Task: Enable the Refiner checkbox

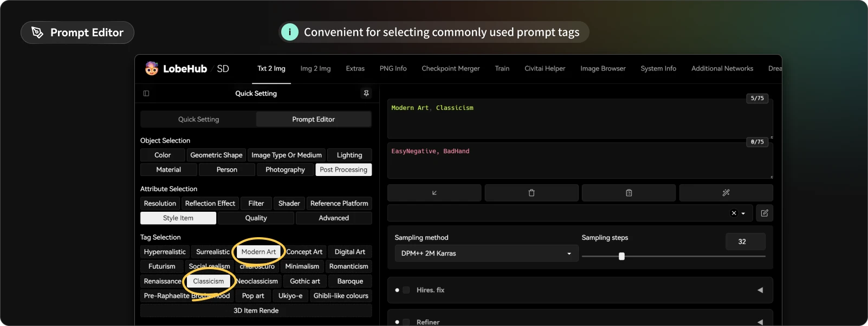Action: 406,322
